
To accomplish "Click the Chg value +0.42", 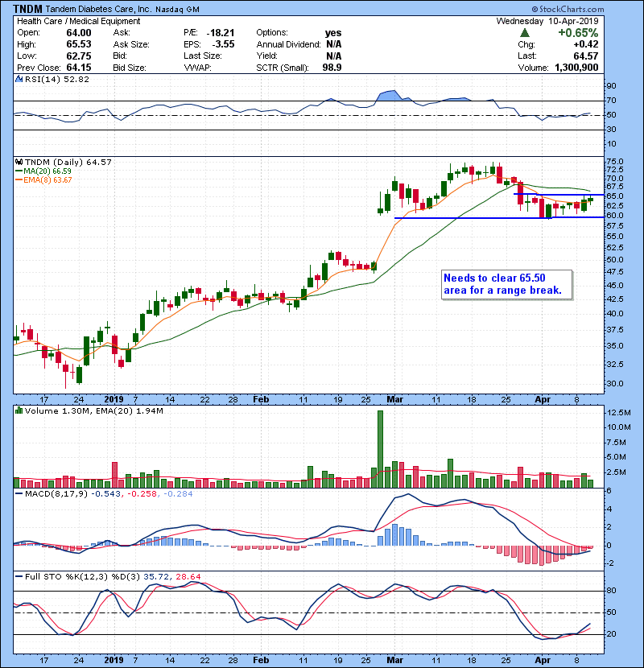I will point(585,44).
